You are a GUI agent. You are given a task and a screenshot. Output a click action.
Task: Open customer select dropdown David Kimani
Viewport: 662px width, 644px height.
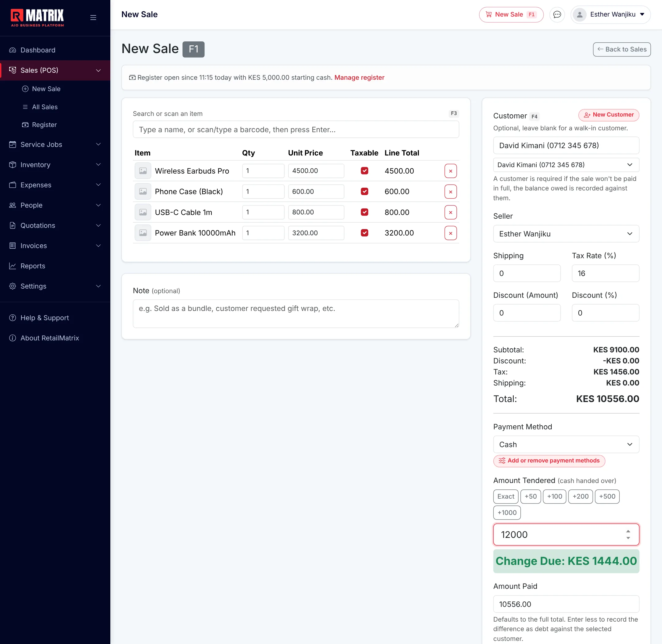tap(566, 165)
